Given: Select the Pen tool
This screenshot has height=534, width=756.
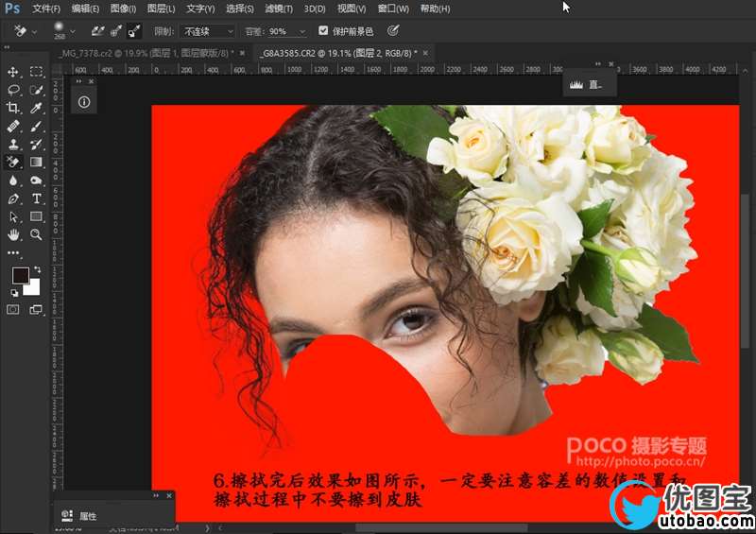Looking at the screenshot, I should [13, 198].
